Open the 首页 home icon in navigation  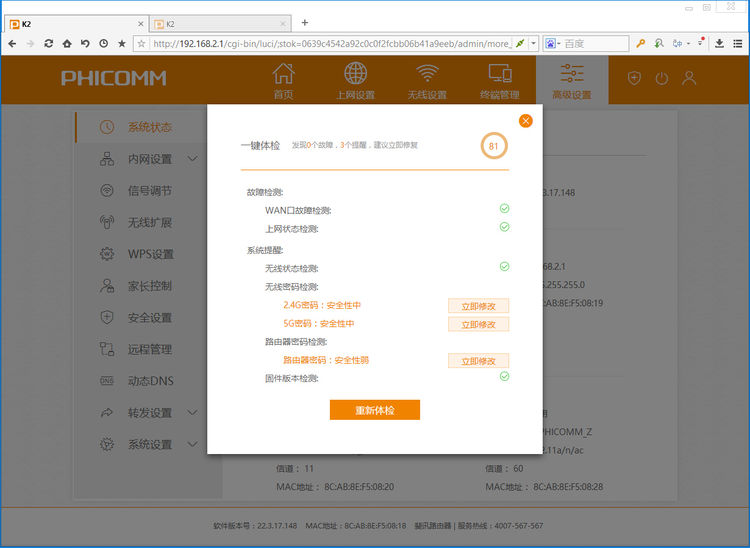click(x=284, y=81)
